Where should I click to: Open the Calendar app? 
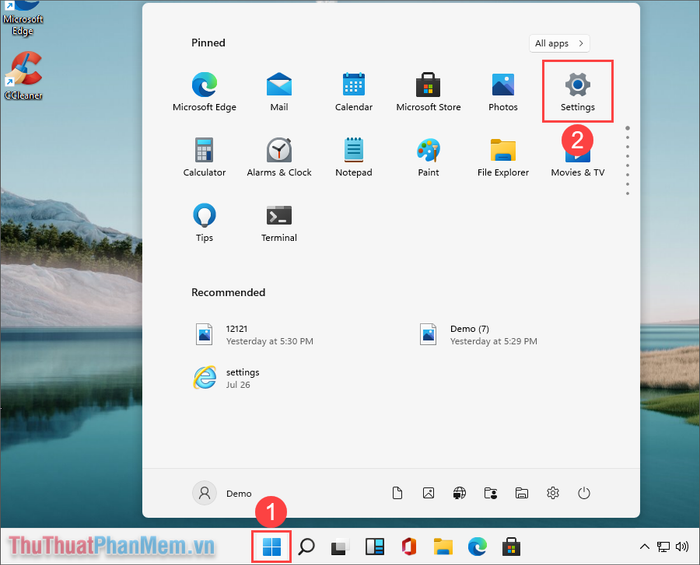tap(354, 91)
